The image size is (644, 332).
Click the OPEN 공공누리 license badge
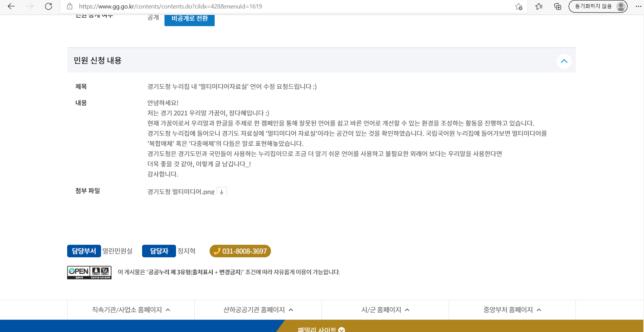click(89, 272)
